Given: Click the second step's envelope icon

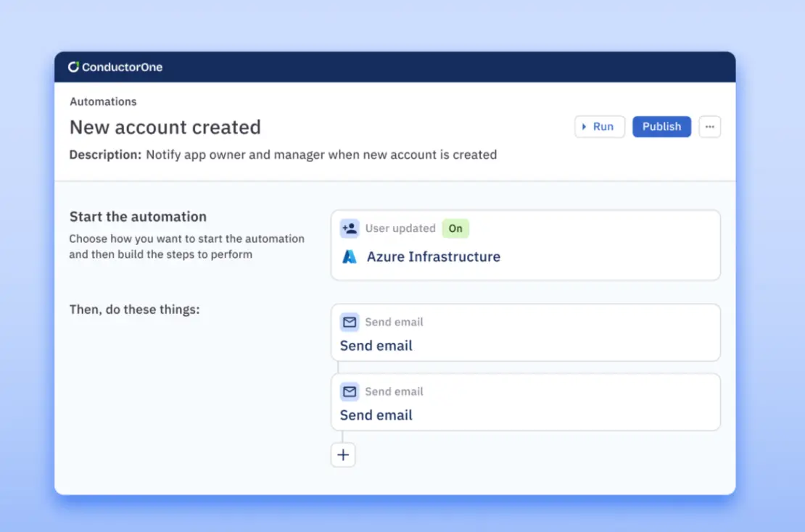Looking at the screenshot, I should point(350,392).
